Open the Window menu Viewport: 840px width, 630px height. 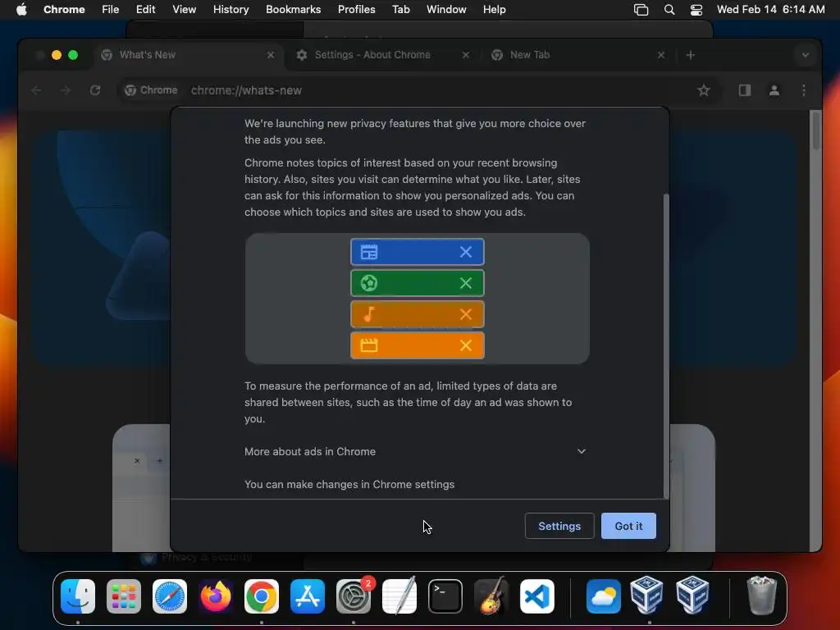tap(446, 10)
